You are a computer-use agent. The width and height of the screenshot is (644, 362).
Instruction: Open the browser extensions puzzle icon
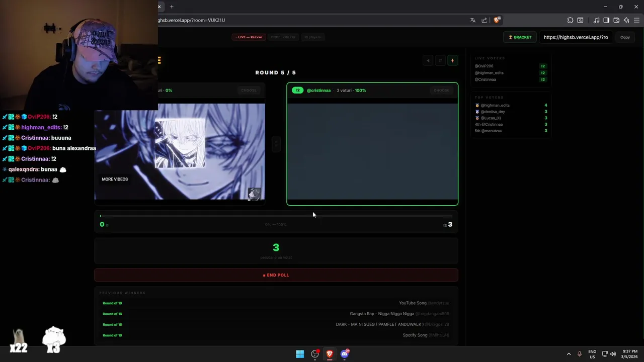[x=570, y=20]
